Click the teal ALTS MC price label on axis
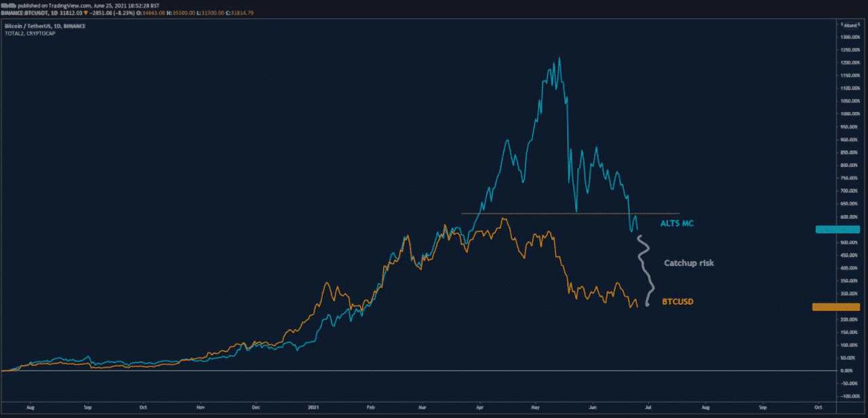 pyautogui.click(x=837, y=229)
